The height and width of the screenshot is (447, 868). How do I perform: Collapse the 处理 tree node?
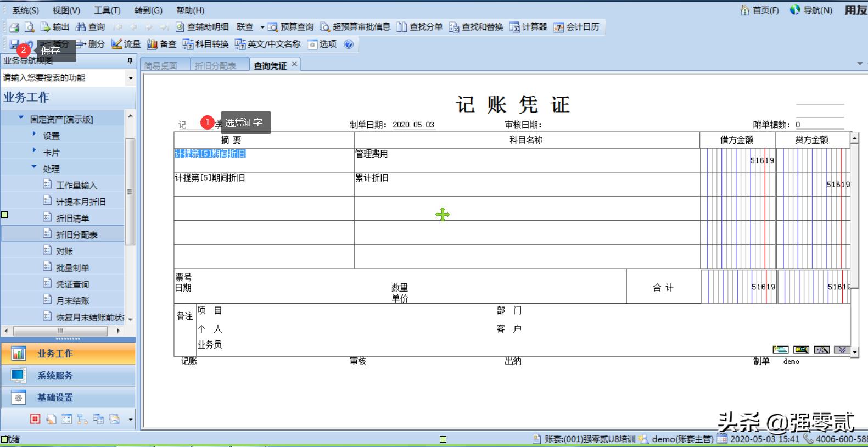[34, 167]
